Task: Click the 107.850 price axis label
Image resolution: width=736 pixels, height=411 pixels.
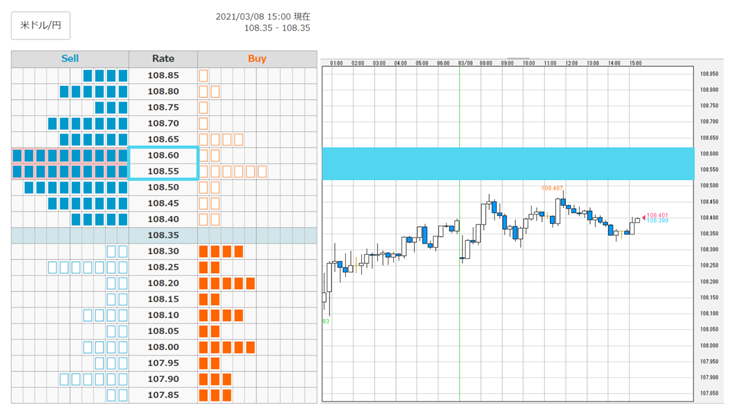Action: [709, 393]
